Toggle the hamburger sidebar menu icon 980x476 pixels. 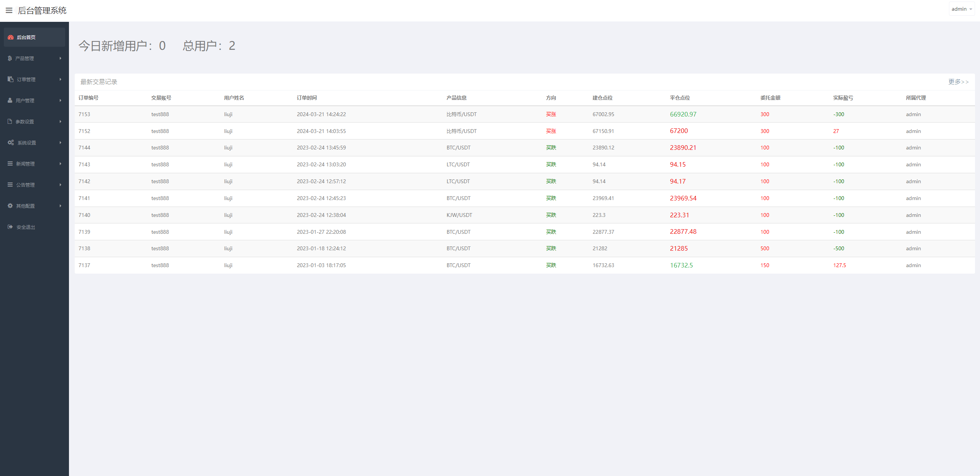coord(9,10)
